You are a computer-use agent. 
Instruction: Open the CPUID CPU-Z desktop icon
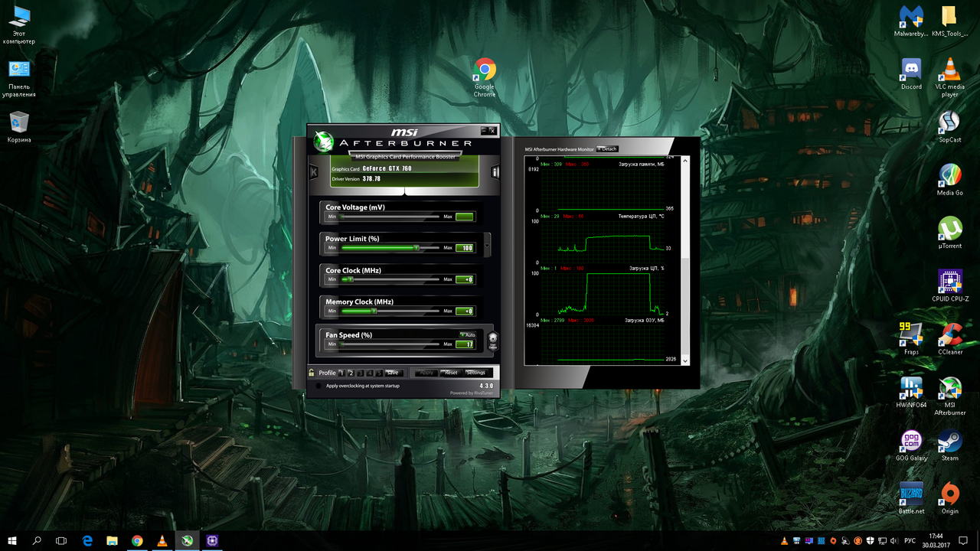(x=949, y=286)
